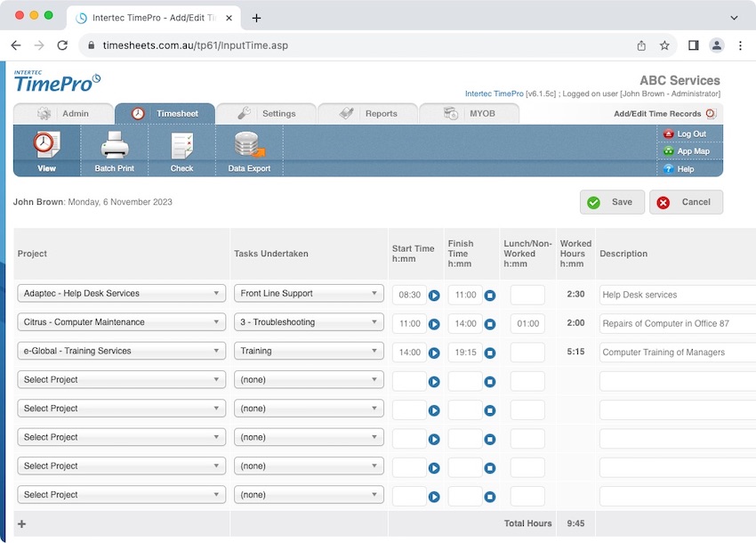Expand the Training task dropdown
Screen dimensions: 756x543
(x=309, y=351)
